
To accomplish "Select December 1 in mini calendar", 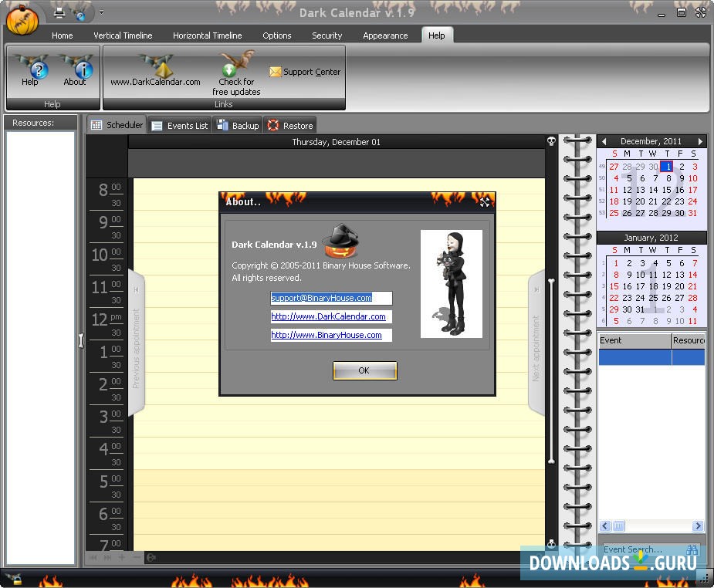I will tap(667, 167).
